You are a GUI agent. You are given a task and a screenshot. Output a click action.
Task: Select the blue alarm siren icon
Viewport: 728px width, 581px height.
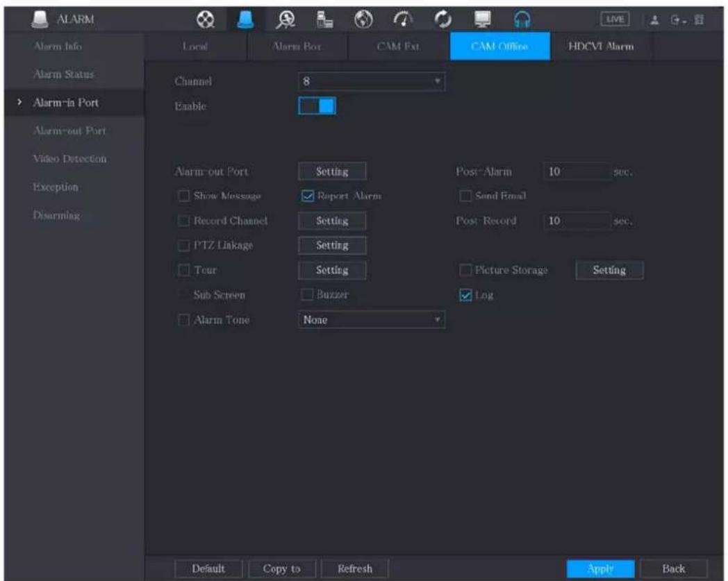pos(245,19)
